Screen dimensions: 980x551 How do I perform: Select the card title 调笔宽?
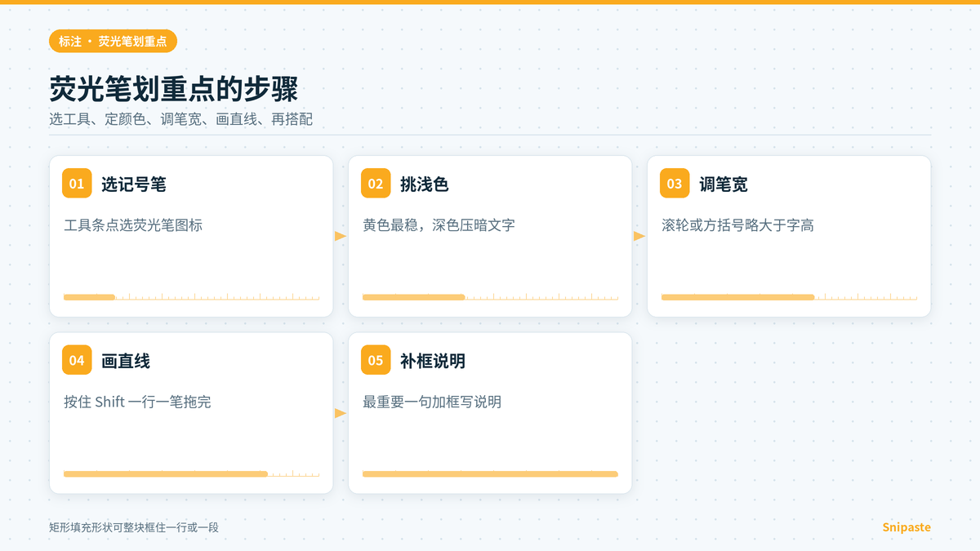[724, 184]
